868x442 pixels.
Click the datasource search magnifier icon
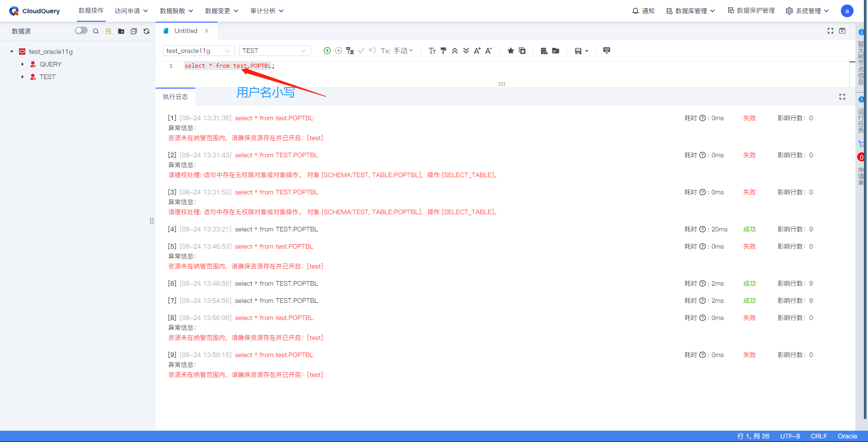[96, 31]
